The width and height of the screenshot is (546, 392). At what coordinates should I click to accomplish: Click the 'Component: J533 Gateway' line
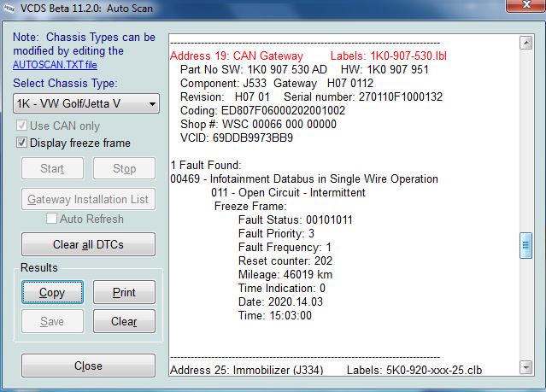point(277,83)
